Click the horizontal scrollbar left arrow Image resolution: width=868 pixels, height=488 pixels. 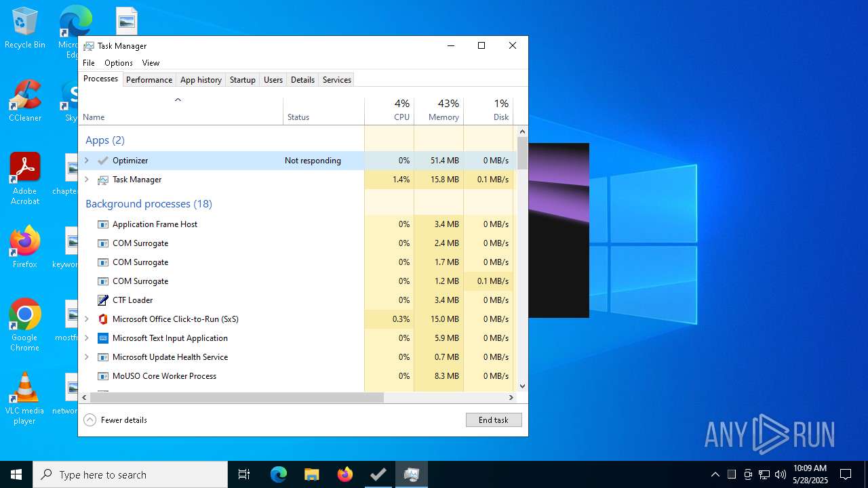tap(84, 398)
